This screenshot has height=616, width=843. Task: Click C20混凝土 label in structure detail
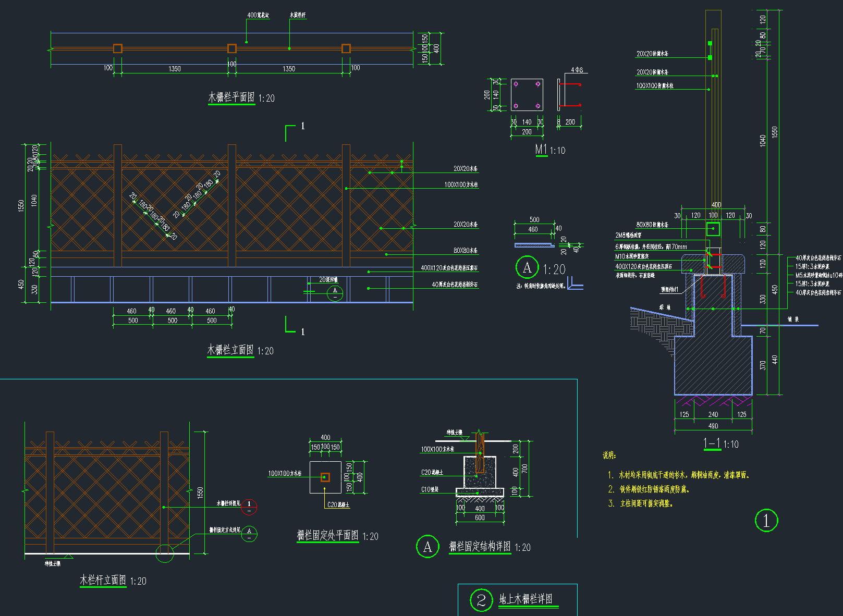432,472
